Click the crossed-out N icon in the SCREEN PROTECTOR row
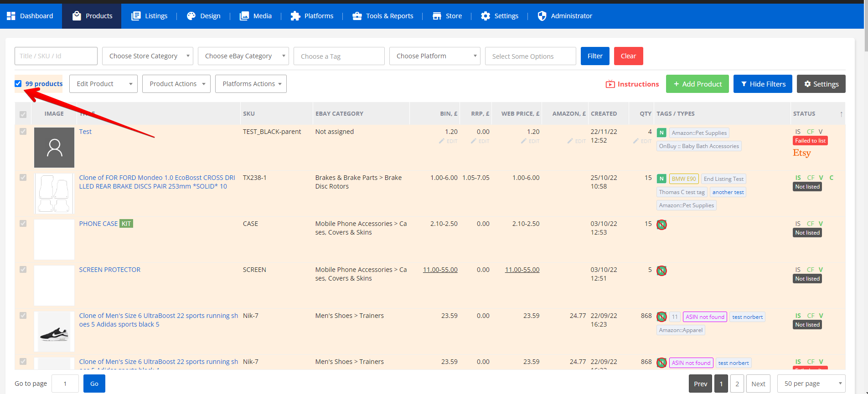The width and height of the screenshot is (868, 394). tap(661, 271)
